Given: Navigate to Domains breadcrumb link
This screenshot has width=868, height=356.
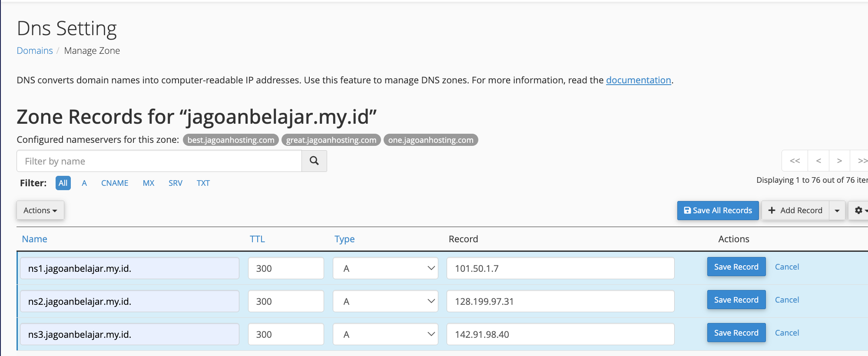Looking at the screenshot, I should (x=35, y=51).
